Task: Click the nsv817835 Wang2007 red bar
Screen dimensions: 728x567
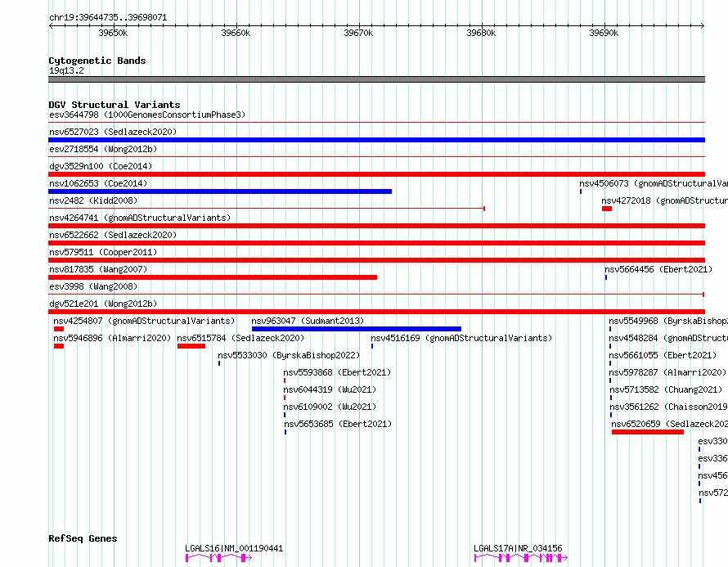Action: (x=213, y=277)
